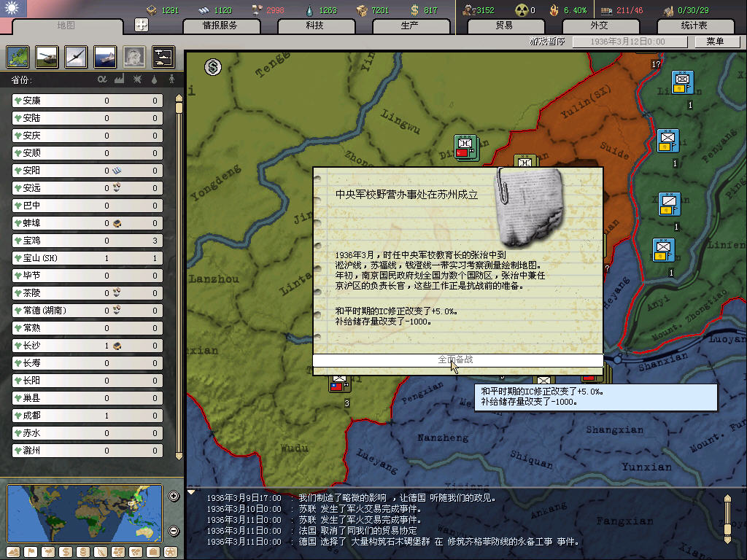Click the date field 1936年3月12日0:00
The width and height of the screenshot is (747, 560).
pyautogui.click(x=630, y=42)
